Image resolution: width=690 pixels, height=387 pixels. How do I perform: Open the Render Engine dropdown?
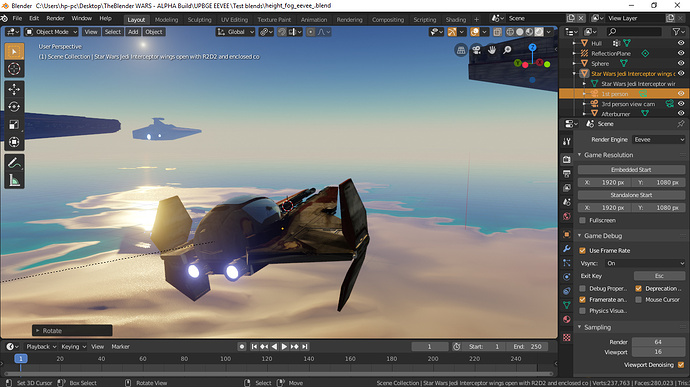[x=659, y=140]
